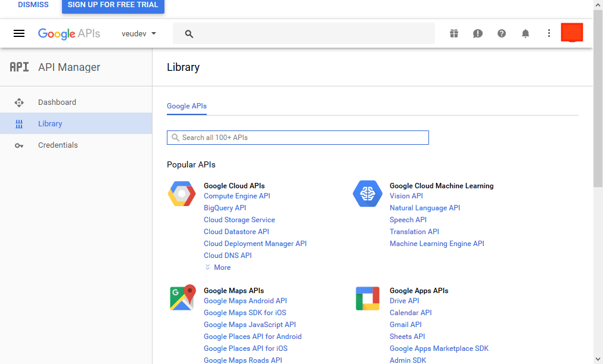Go to Dashboard in the sidebar
The height and width of the screenshot is (364, 603).
point(57,102)
